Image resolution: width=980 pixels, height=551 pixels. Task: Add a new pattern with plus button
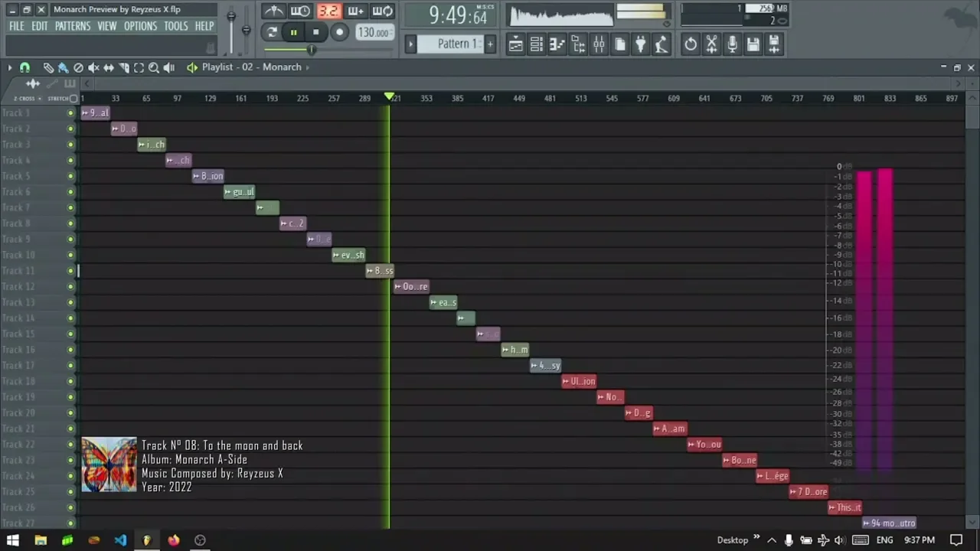point(490,44)
